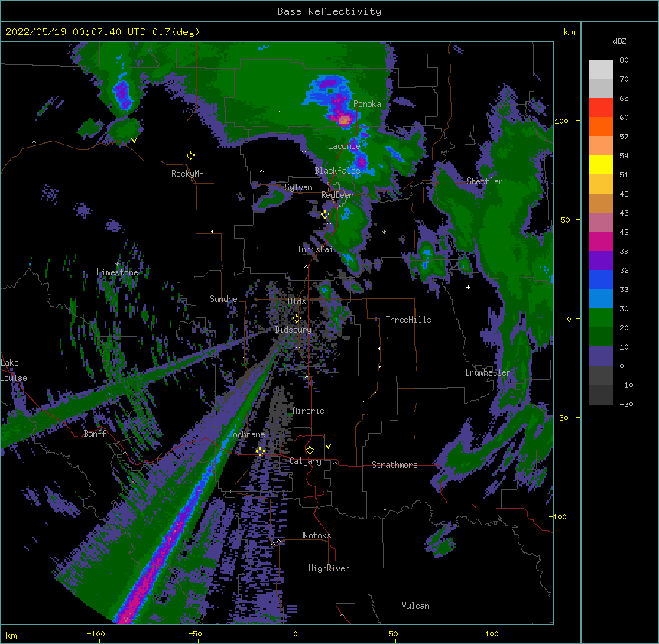Click the RedDeer city label

pos(337,195)
